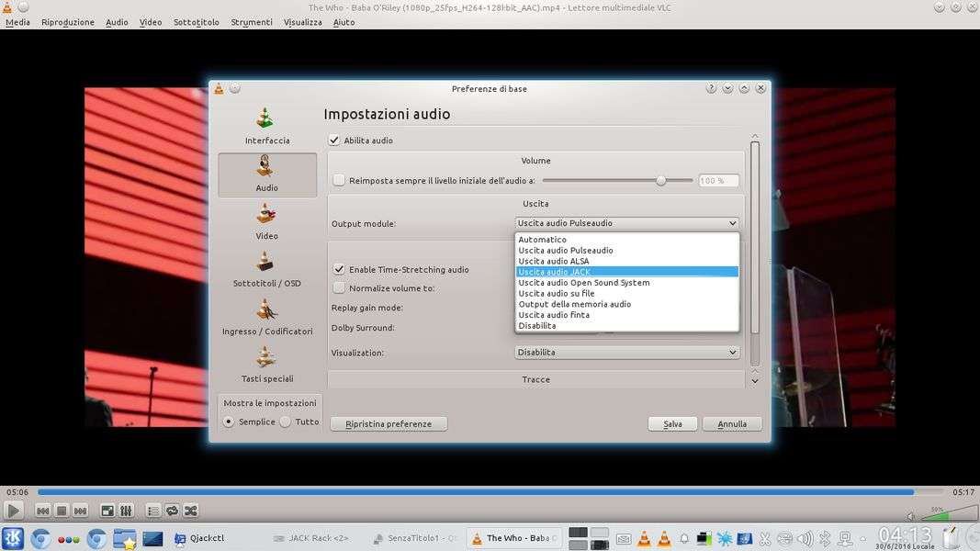
Task: Choose Uscita audio JACK from list
Action: pyautogui.click(x=626, y=272)
